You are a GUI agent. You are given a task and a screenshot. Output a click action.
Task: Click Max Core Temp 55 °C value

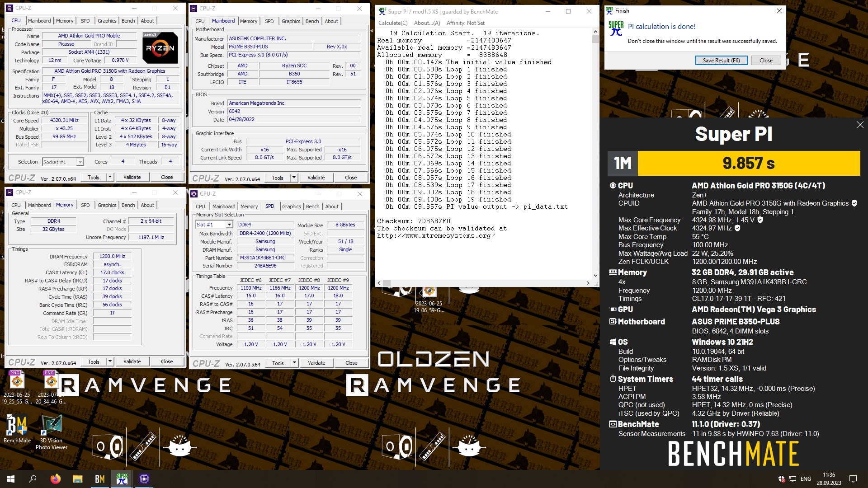(x=700, y=237)
